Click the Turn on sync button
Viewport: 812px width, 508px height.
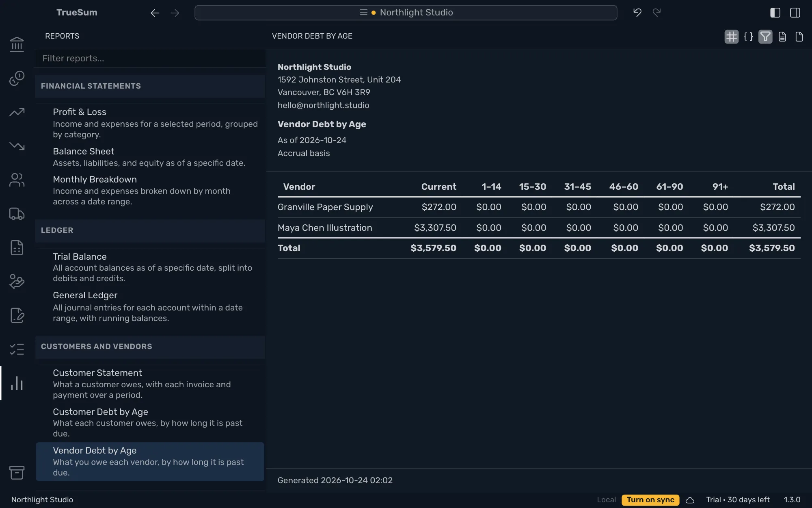point(650,500)
